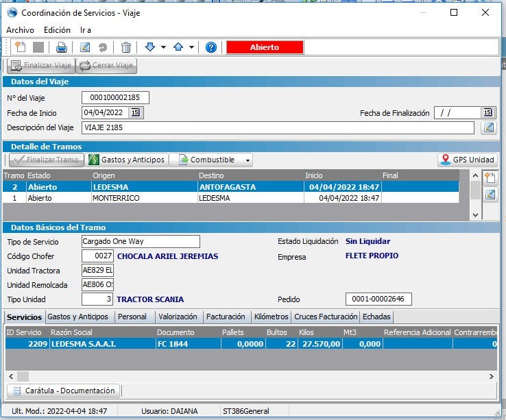Open Gastos y Anticipos from Tramos toolbar
The image size is (506, 420).
[x=127, y=160]
